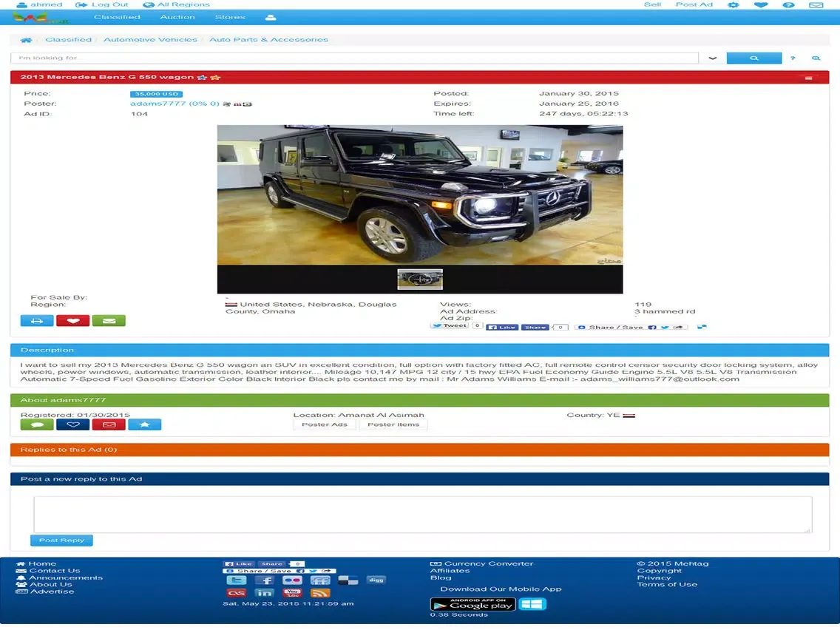Viewport: 840px width, 630px height.
Task: Open settings gear icon in top bar
Action: (x=733, y=5)
